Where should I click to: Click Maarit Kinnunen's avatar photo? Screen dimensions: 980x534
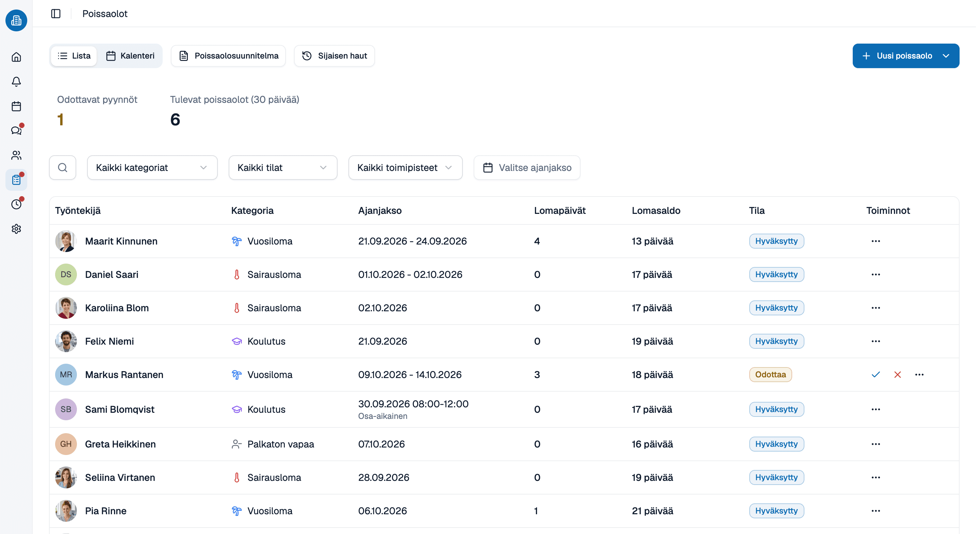pos(66,241)
